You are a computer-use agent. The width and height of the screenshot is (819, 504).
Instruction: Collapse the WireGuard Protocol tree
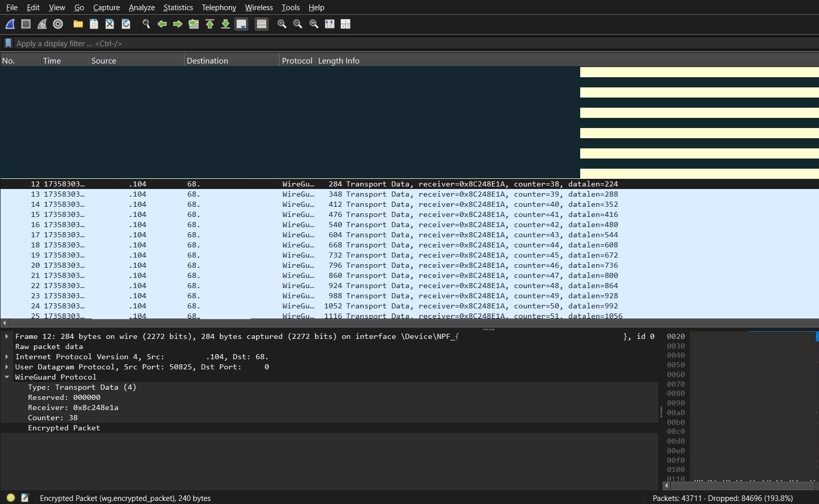7,377
